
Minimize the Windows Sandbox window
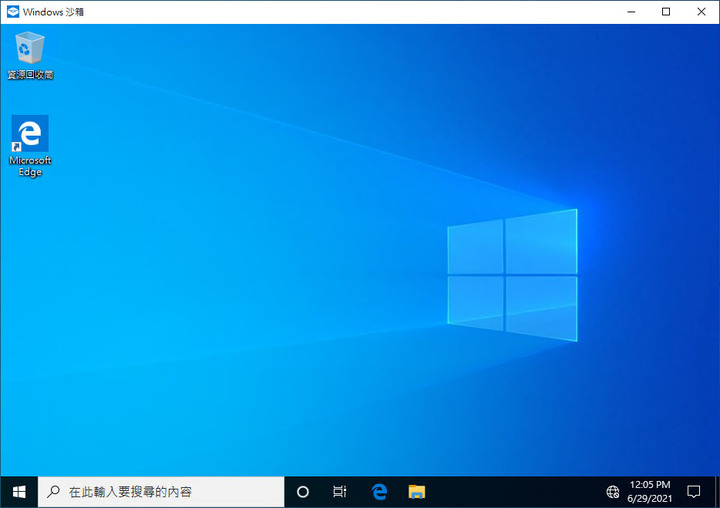(631, 12)
